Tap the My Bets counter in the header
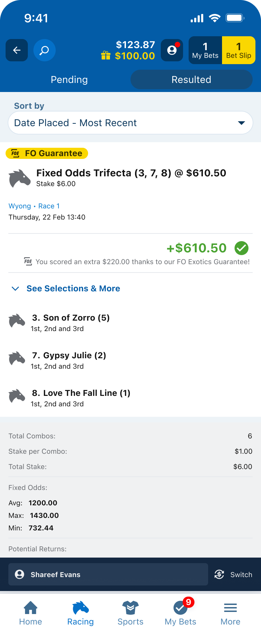This screenshot has width=261, height=644. click(205, 50)
